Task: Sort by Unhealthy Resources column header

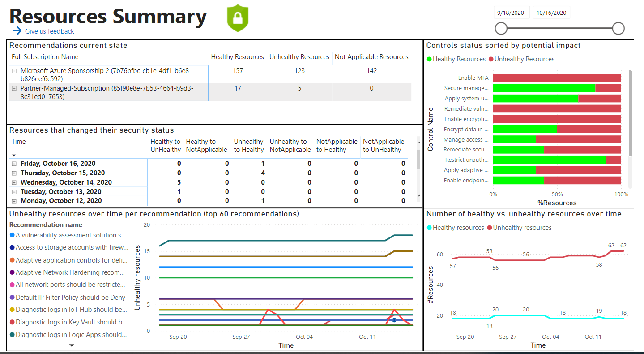Action: (299, 57)
